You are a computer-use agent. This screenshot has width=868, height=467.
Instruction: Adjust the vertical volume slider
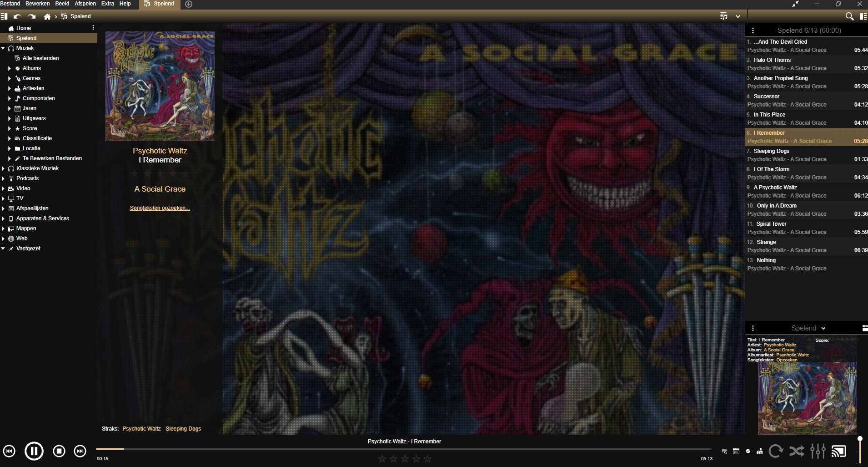tap(860, 451)
